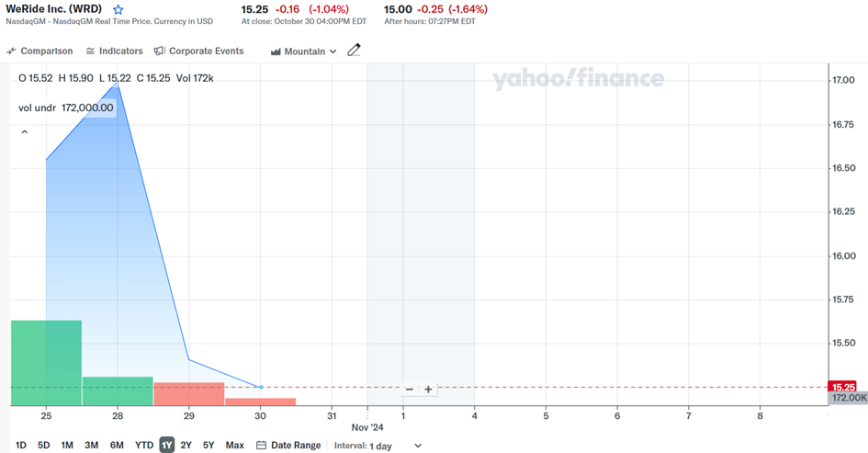Click the pencil draw tool icon
The width and height of the screenshot is (868, 453).
(x=354, y=51)
